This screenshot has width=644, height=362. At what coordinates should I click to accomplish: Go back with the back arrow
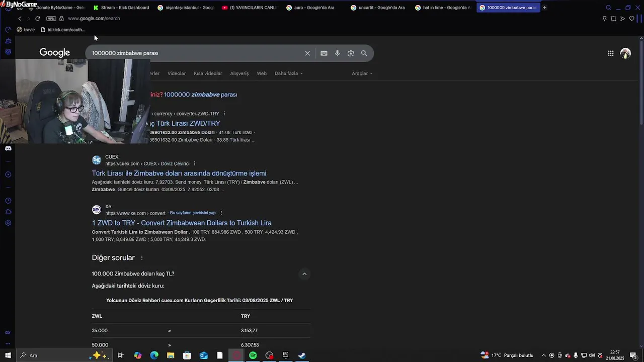(19, 19)
